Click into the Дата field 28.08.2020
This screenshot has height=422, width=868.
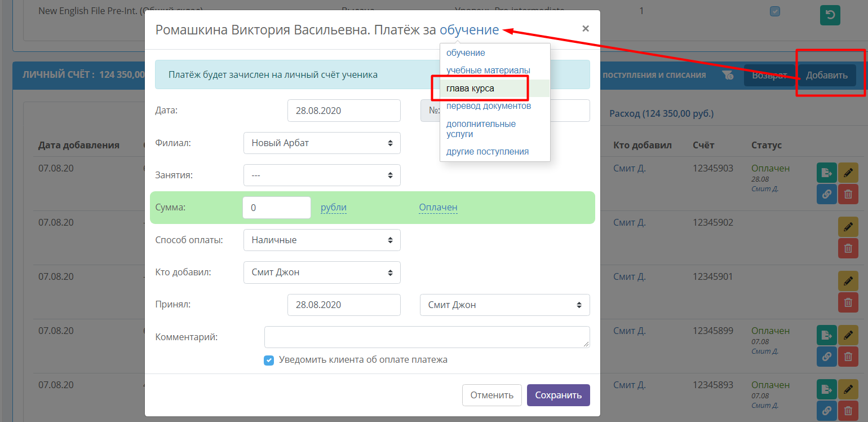(344, 111)
